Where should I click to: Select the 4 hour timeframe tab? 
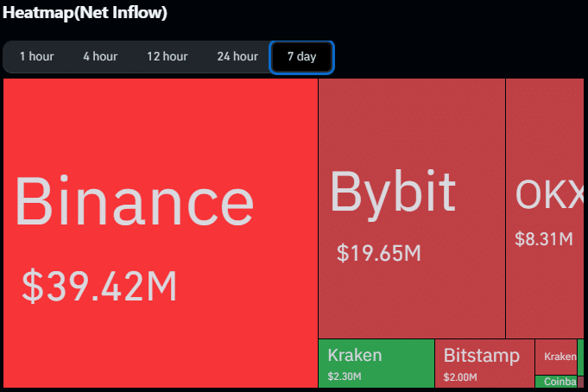100,57
